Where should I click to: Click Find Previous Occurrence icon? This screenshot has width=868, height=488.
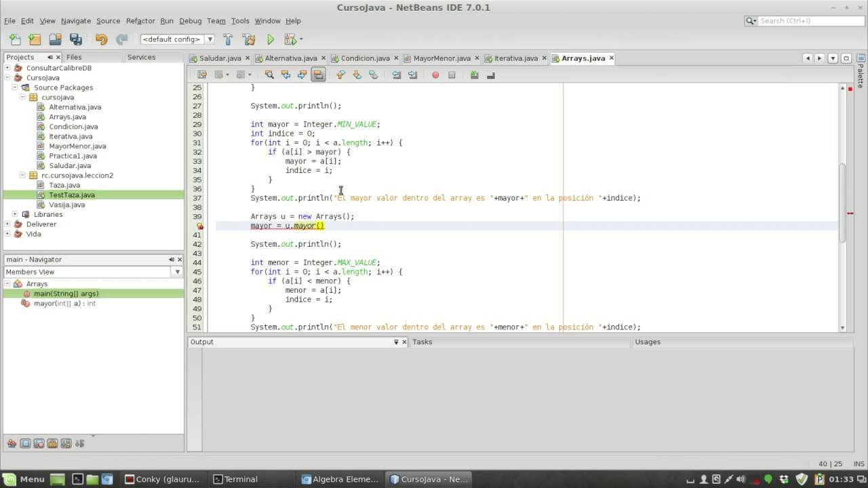pyautogui.click(x=285, y=75)
